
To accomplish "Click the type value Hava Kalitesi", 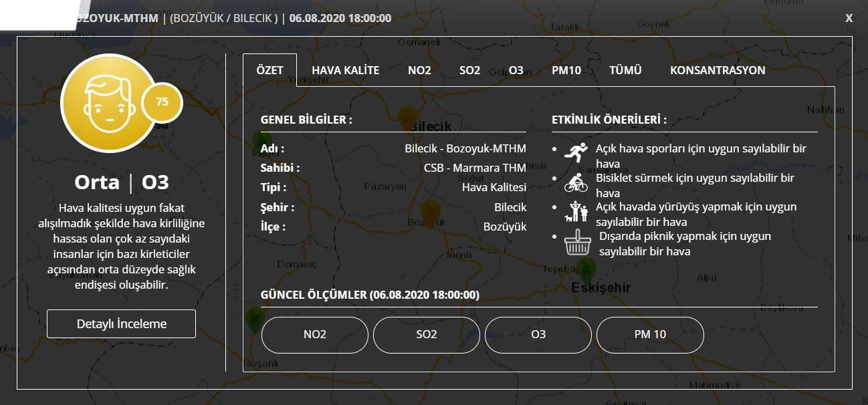I will (x=494, y=187).
